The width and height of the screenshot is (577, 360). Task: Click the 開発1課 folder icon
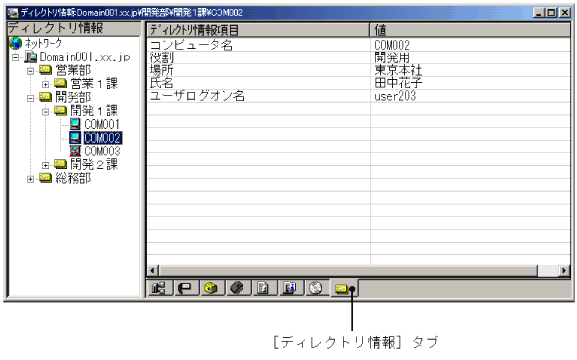click(60, 110)
